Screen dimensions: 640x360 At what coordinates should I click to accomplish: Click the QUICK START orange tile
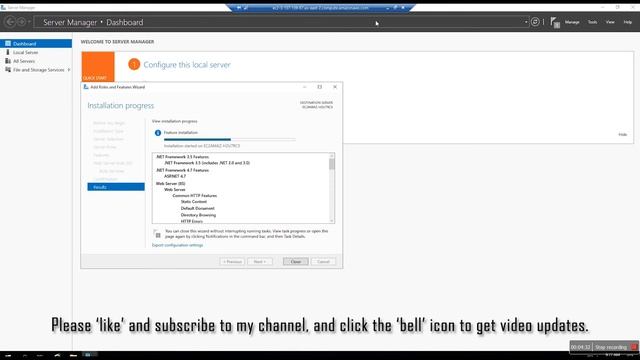(98, 67)
